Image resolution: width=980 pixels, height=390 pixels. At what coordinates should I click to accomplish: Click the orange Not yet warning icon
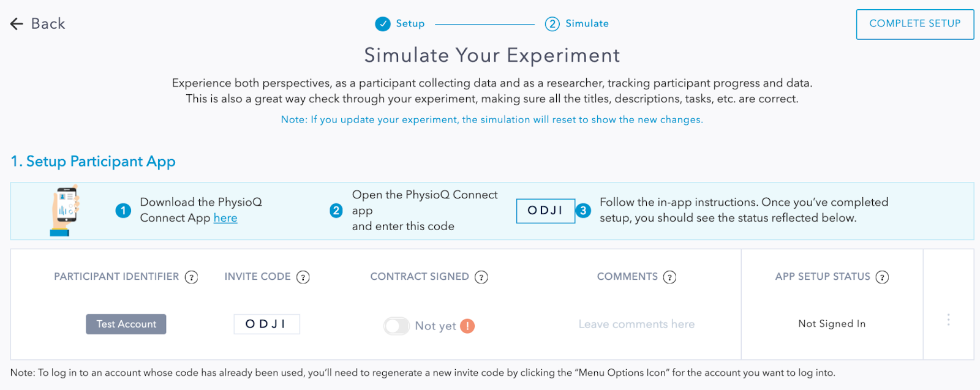pos(467,326)
